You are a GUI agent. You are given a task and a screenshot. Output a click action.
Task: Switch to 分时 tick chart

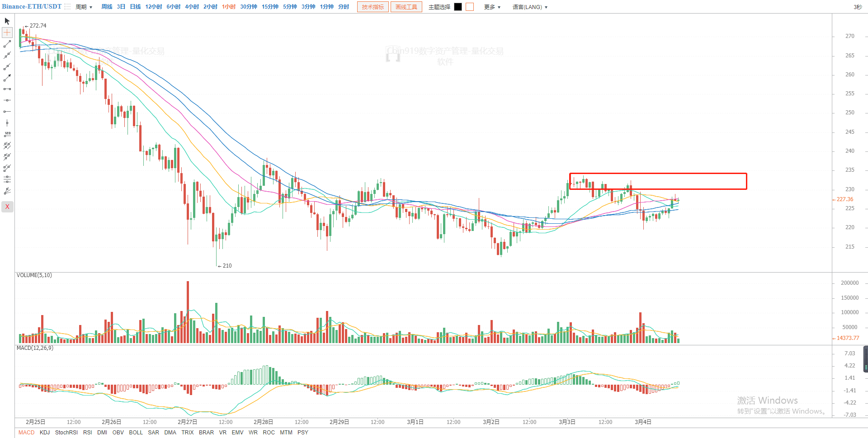pos(344,7)
